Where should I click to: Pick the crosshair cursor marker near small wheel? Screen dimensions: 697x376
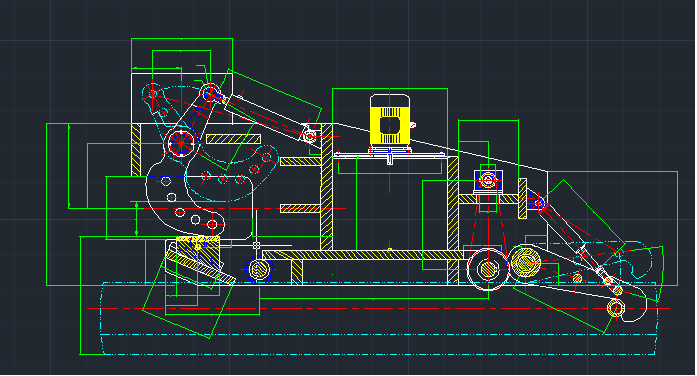click(x=256, y=245)
